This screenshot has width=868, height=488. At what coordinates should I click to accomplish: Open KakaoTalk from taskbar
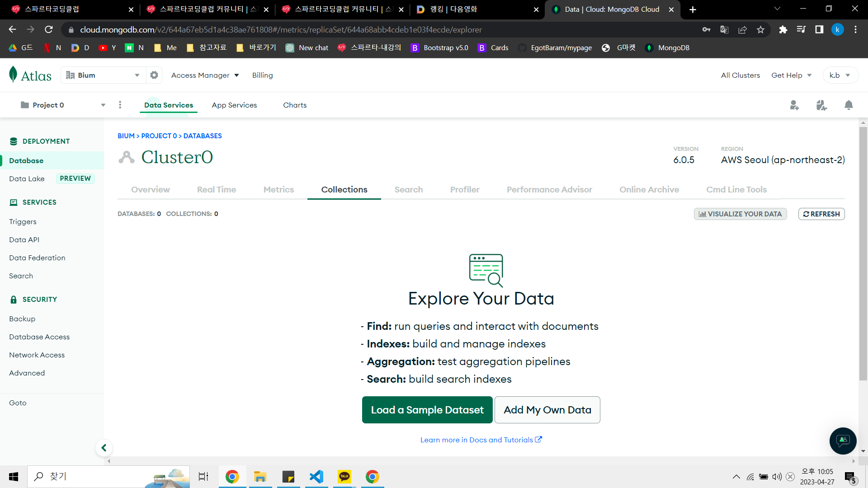(344, 476)
